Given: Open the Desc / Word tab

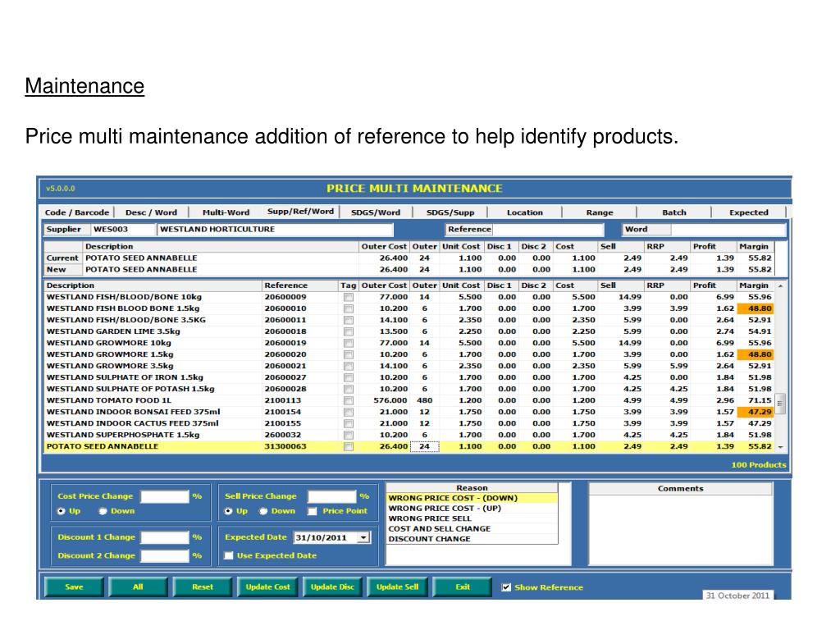Looking at the screenshot, I should pos(151,212).
